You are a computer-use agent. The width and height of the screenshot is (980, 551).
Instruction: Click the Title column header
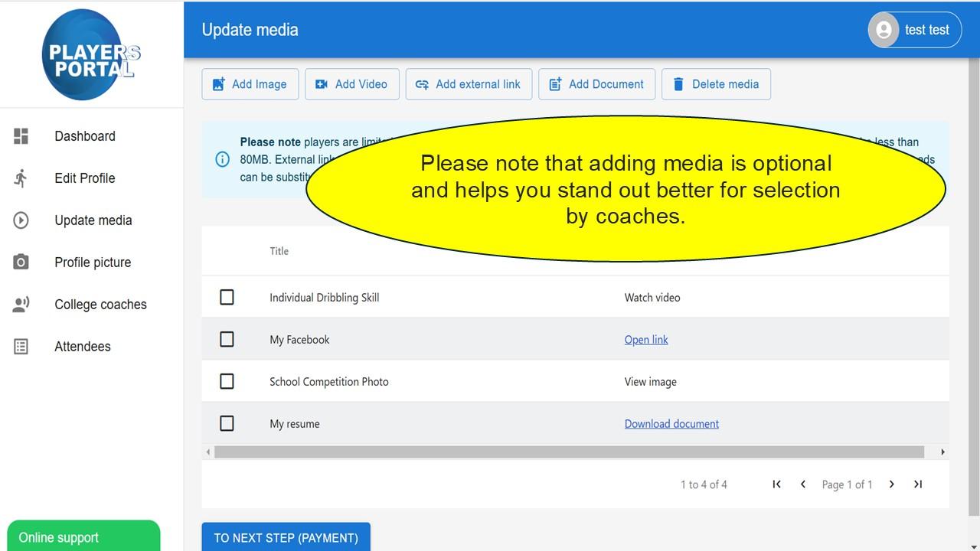coord(279,251)
